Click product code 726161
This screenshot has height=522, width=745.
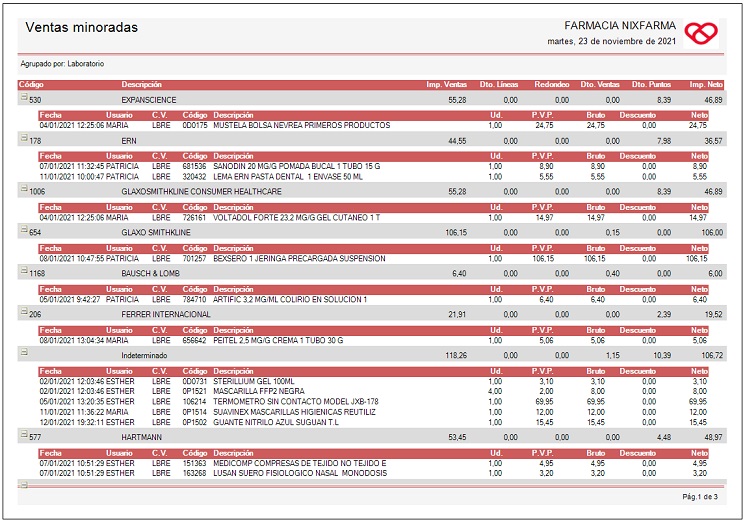[x=195, y=218]
